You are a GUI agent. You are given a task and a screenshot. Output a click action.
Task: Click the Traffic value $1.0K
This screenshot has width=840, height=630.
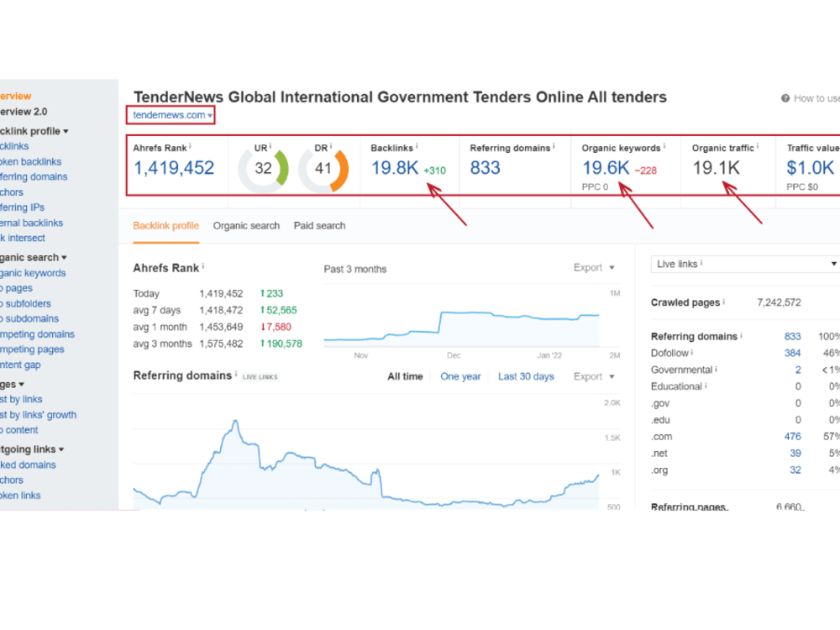tap(810, 168)
